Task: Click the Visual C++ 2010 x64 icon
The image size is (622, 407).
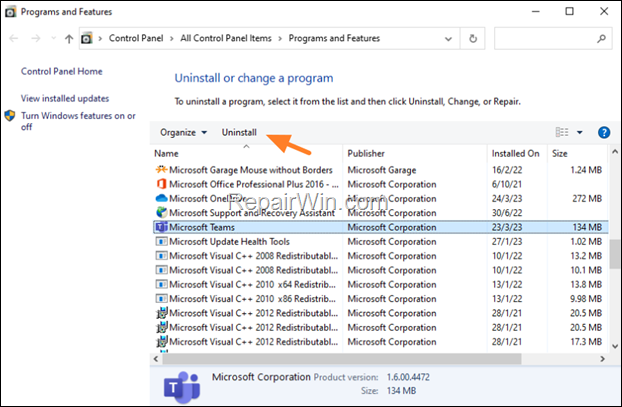Action: 161,284
